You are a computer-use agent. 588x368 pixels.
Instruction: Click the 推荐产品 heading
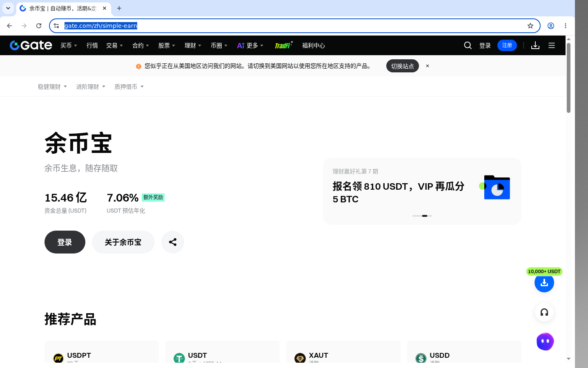(x=70, y=319)
